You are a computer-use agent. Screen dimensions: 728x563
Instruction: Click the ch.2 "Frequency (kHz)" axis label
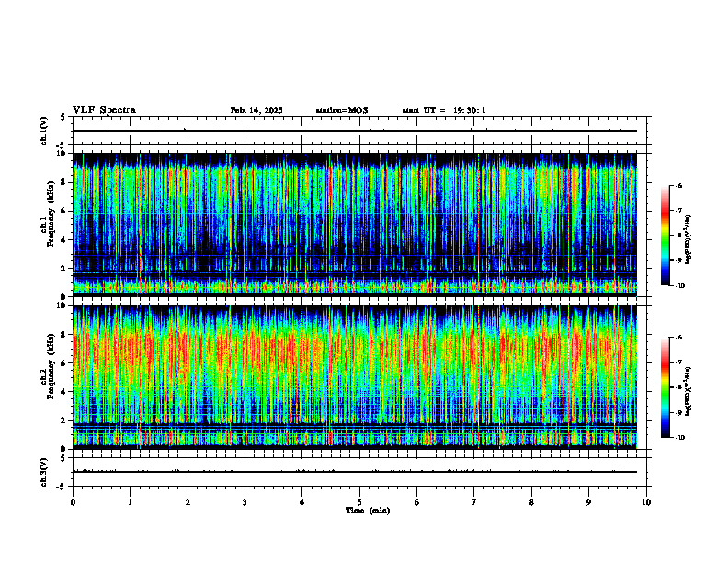51,366
